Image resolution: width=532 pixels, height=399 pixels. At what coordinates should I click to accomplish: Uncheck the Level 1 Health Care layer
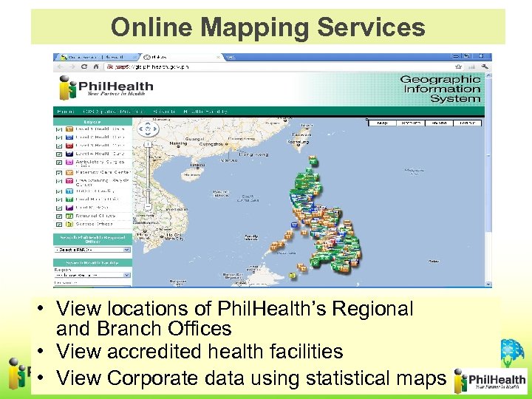pos(59,129)
